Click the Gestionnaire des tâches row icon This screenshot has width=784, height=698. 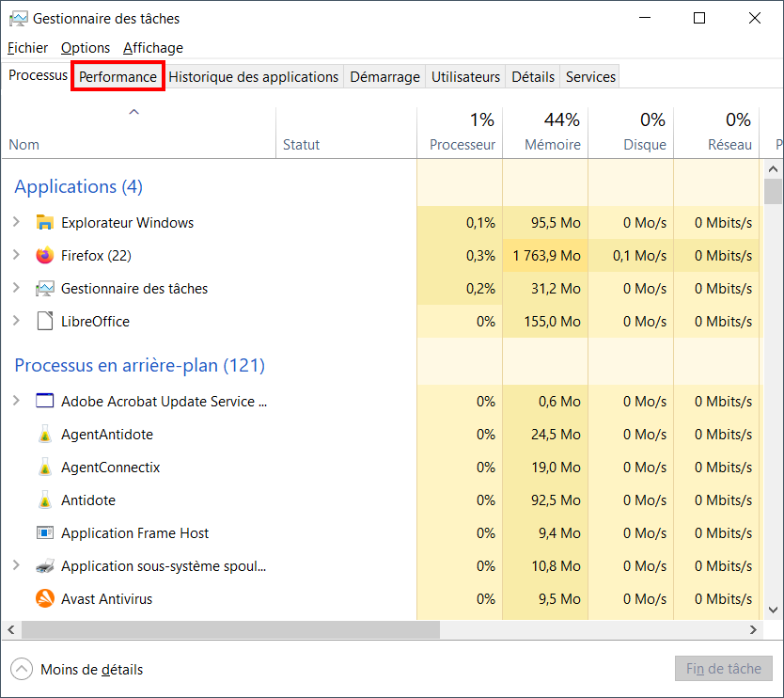45,289
